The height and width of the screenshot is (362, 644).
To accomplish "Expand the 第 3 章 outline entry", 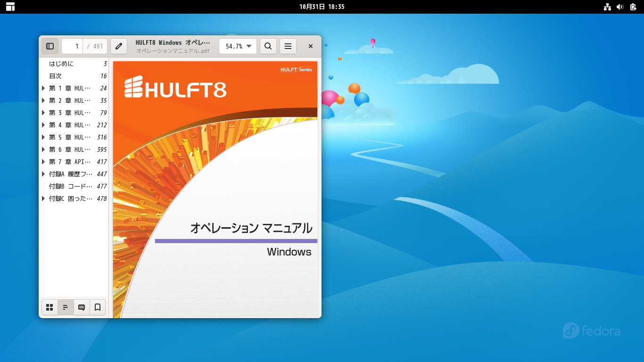I will [43, 113].
